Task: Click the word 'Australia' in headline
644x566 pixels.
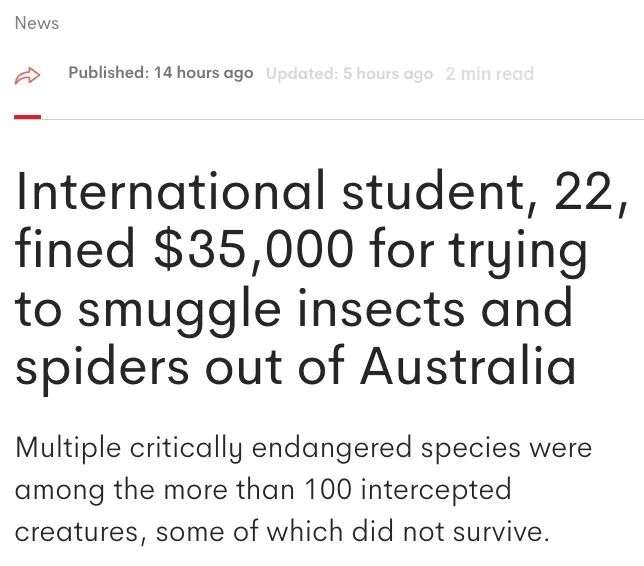Action: [468, 368]
